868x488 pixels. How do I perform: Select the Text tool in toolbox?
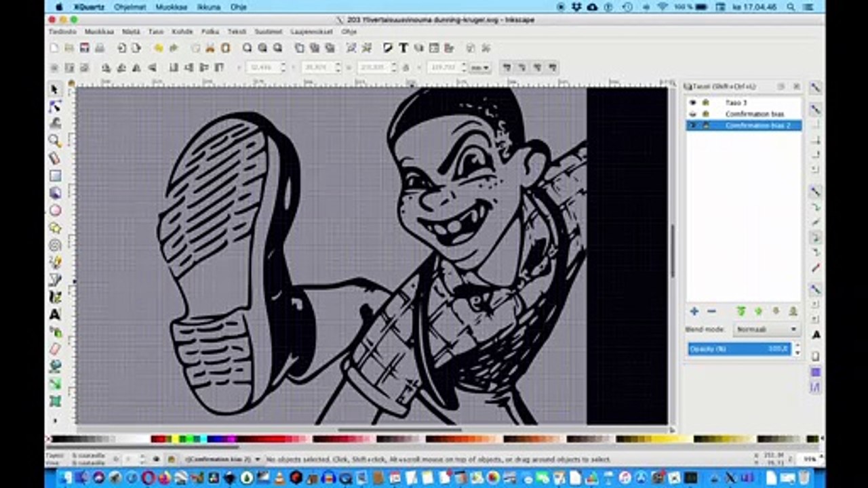tap(55, 314)
